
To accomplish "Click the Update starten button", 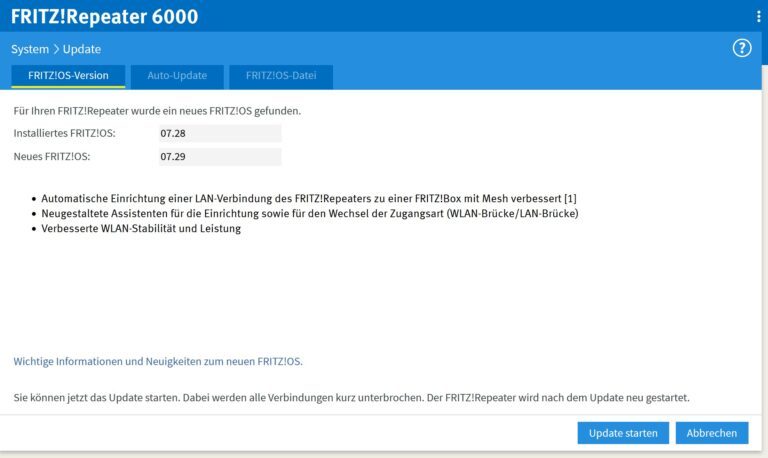I will [x=623, y=433].
